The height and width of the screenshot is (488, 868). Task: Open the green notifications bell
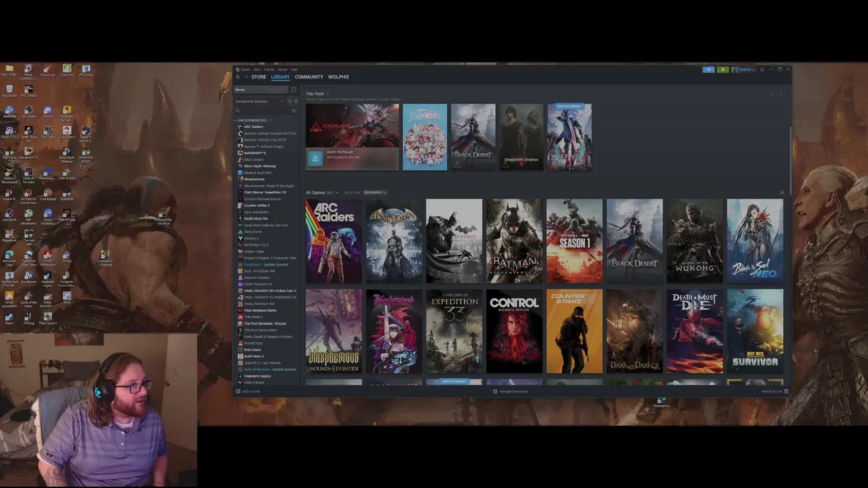tap(723, 69)
